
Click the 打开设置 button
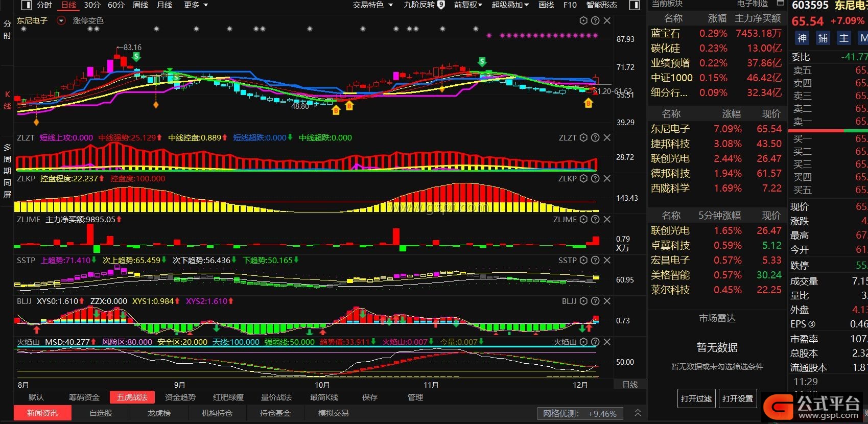click(x=738, y=398)
